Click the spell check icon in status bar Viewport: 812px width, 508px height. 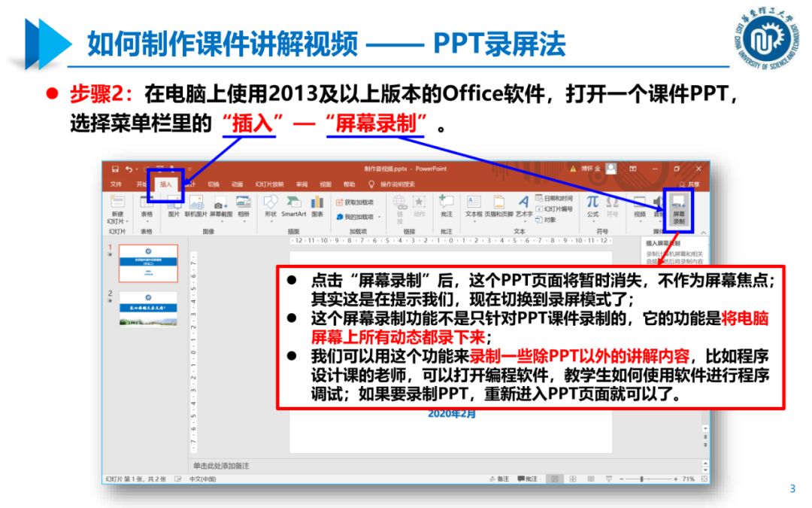(x=177, y=479)
